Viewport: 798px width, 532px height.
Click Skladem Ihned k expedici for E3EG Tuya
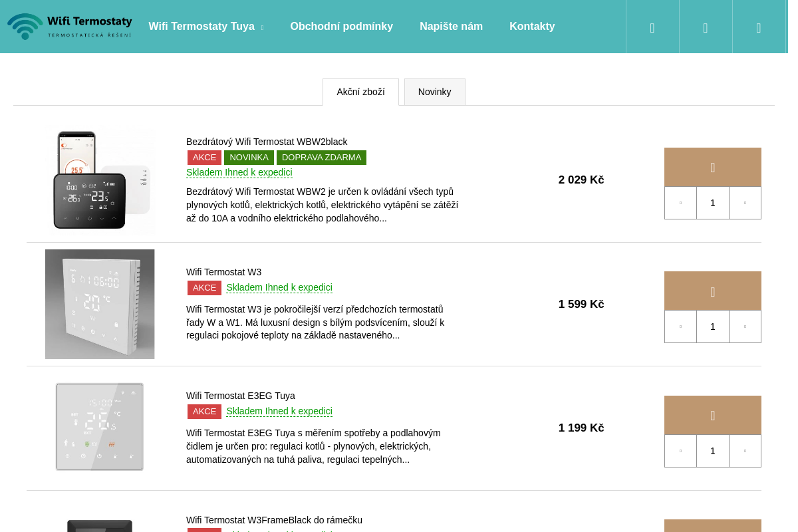coord(279,411)
